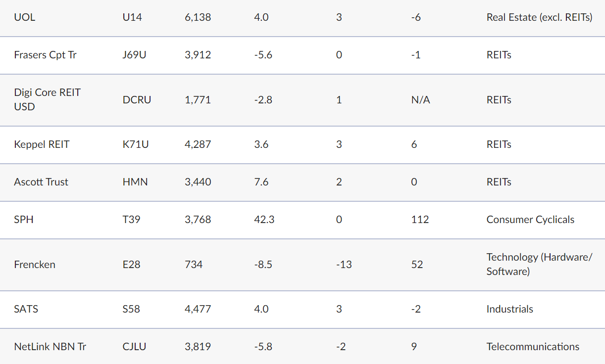The height and width of the screenshot is (364, 605).
Task: Click Real Estate (excl. REITs) sector
Action: 539,17
